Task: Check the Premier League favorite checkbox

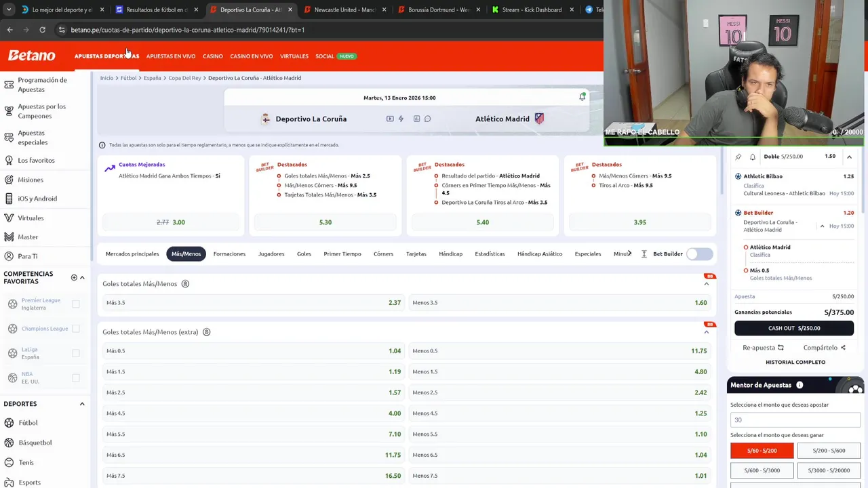Action: (76, 304)
